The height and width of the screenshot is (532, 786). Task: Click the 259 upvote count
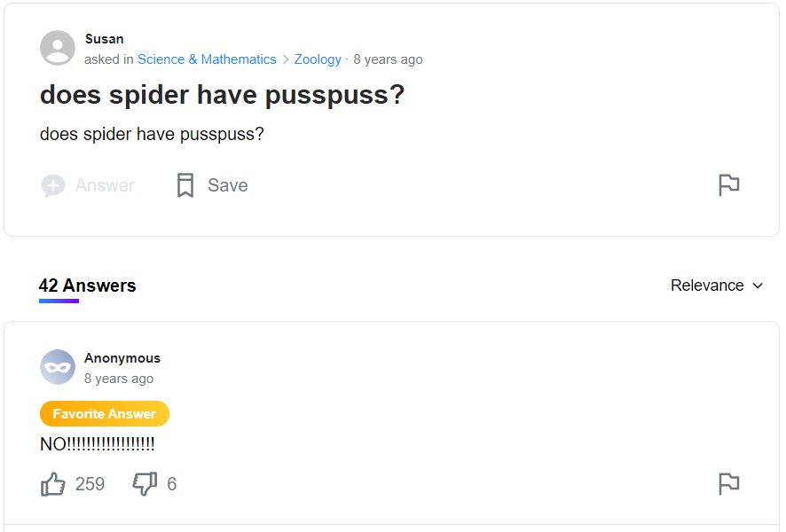coord(90,484)
